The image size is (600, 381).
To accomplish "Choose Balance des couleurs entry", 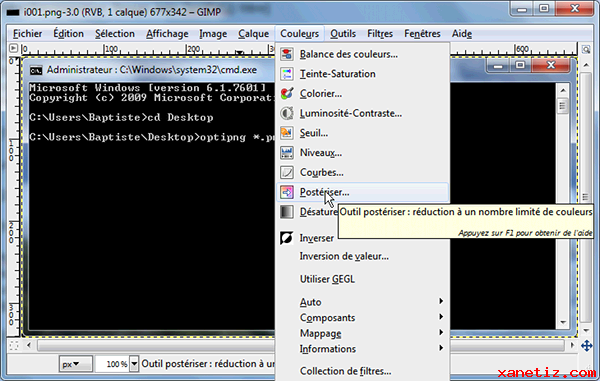I will point(362,54).
